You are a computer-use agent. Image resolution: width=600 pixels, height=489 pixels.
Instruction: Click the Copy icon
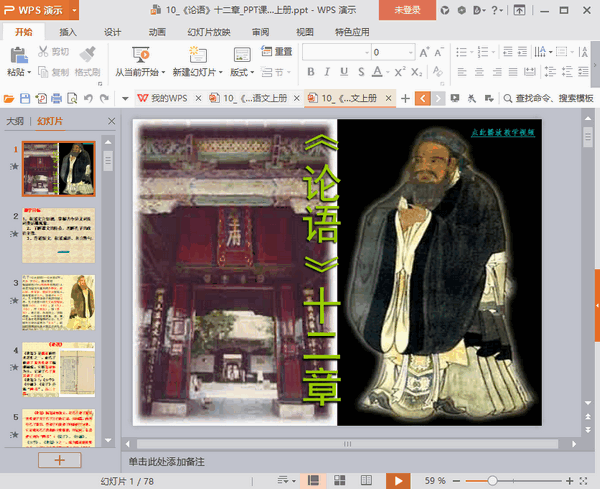click(x=43, y=72)
